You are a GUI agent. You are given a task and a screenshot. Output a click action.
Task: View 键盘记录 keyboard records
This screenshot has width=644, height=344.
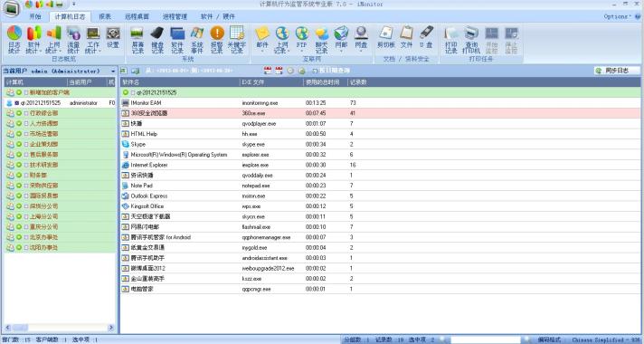(x=157, y=40)
